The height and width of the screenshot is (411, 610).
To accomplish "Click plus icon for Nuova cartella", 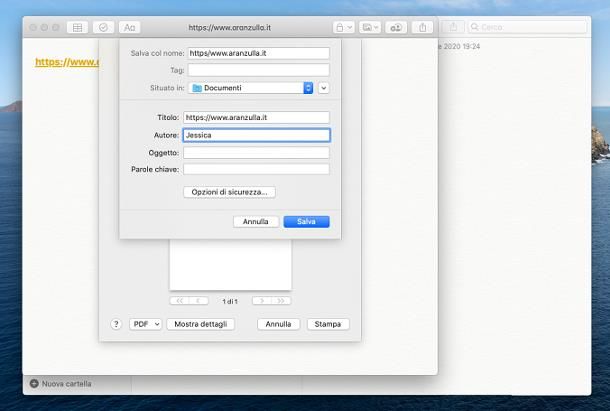I will (x=34, y=383).
